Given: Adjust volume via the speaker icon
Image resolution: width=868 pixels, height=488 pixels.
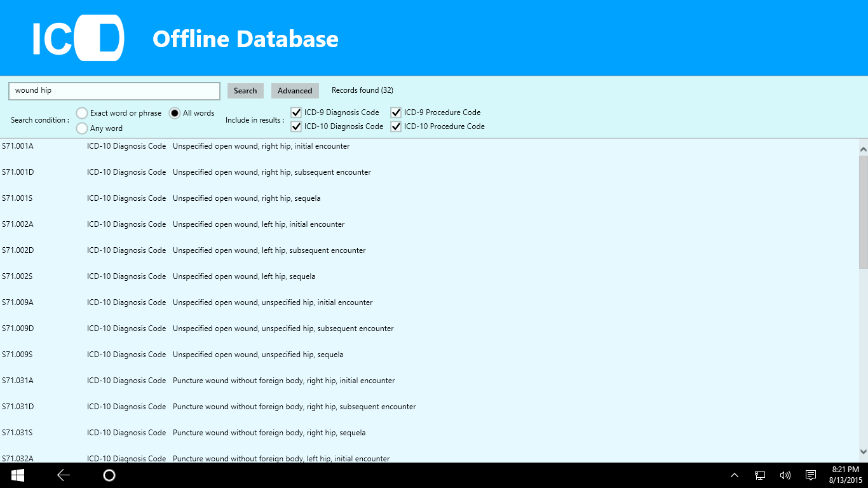Looking at the screenshot, I should [785, 475].
